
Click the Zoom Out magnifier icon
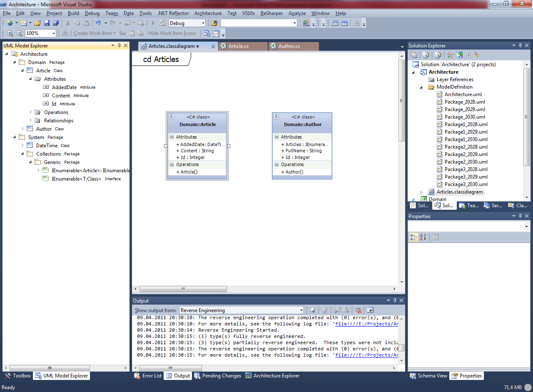point(19,33)
